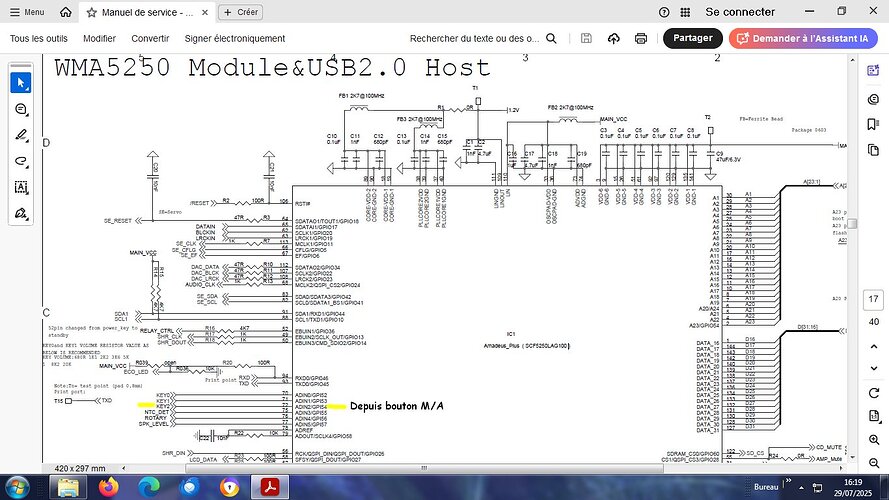
Task: Click the Bureau toolbar label
Action: pos(766,487)
